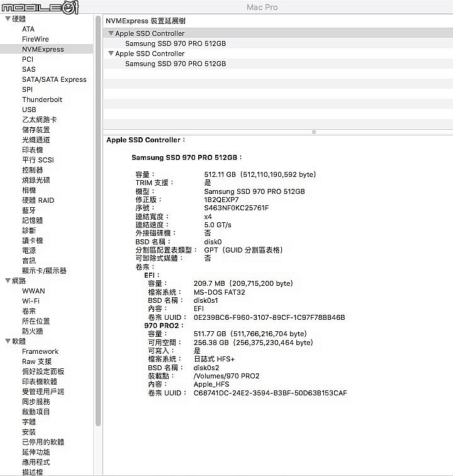Click the sidebar vertical scrollbar
This screenshot has height=476, width=453.
98,221
